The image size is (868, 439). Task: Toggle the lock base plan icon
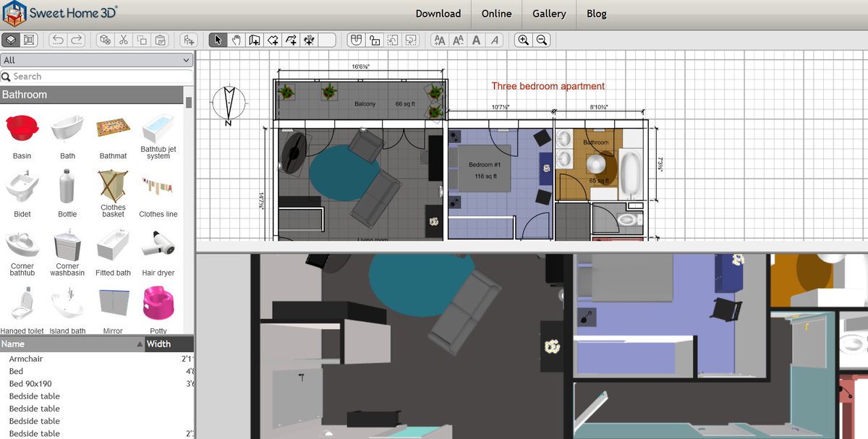point(375,40)
